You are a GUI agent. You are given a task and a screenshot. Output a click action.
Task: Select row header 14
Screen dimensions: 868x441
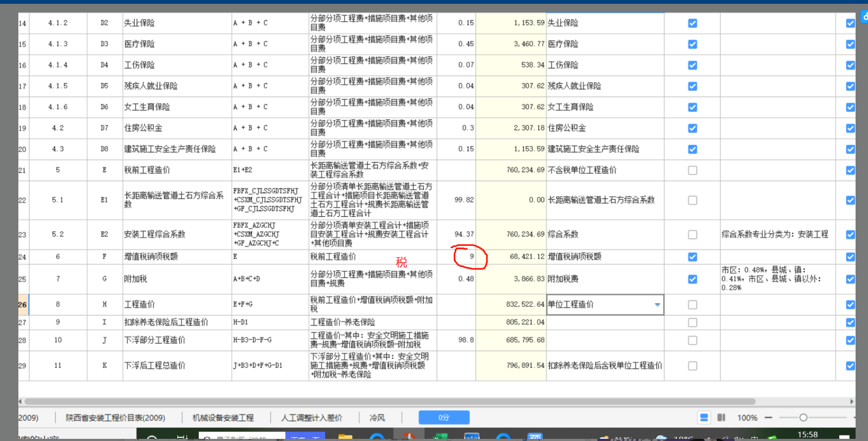point(23,23)
